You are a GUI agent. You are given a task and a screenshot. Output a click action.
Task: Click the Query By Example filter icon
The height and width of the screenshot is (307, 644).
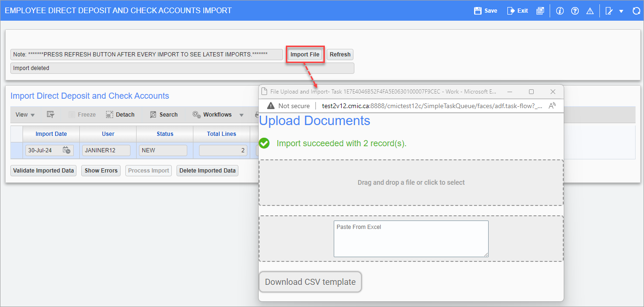tap(51, 115)
